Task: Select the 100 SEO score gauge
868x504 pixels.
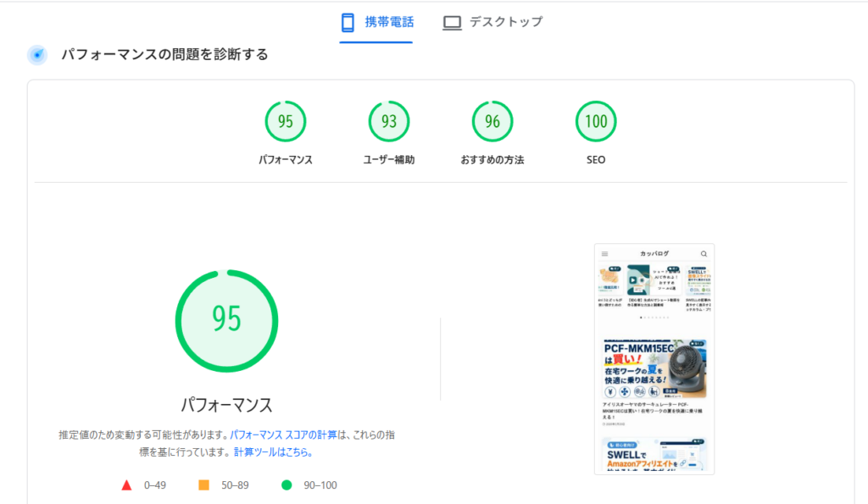Action: pos(596,121)
